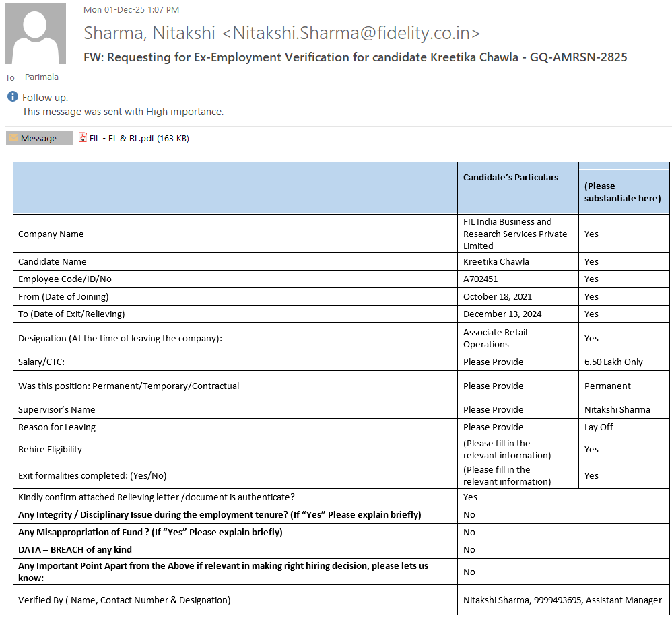Image resolution: width=672 pixels, height=618 pixels.
Task: Click the Permanent position type cell
Action: click(x=607, y=386)
